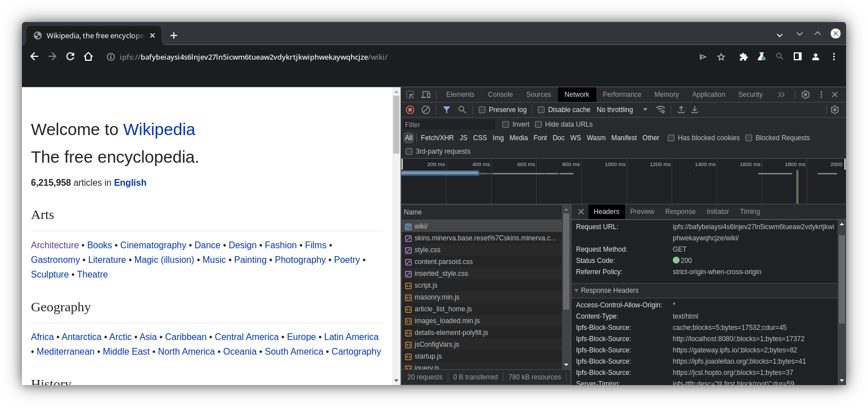
Task: Toggle the network filter funnel
Action: (x=447, y=110)
